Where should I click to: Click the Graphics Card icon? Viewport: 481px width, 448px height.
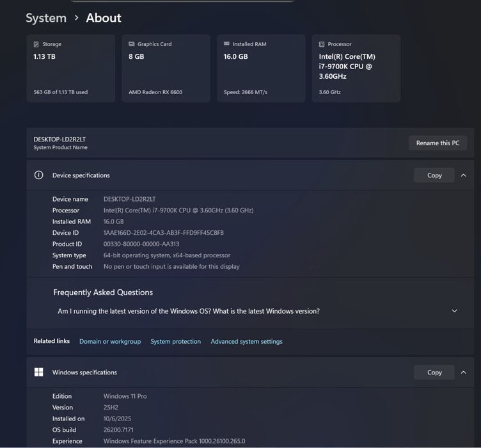(x=132, y=44)
